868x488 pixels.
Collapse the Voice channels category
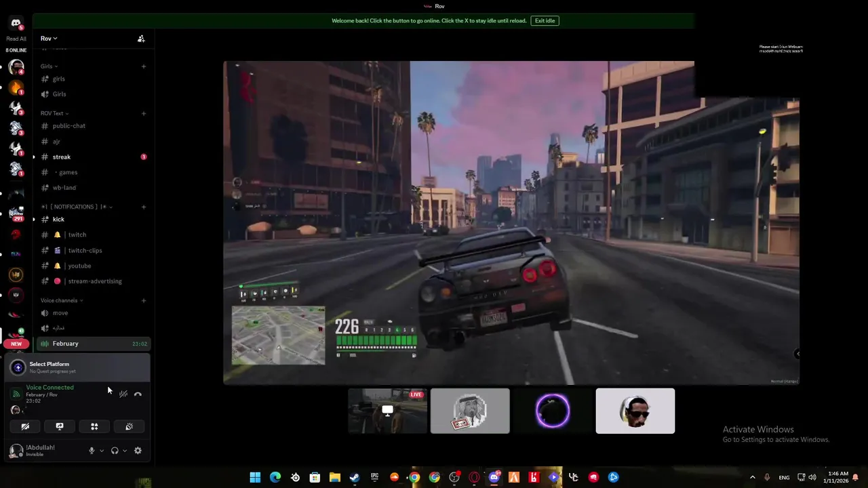62,300
